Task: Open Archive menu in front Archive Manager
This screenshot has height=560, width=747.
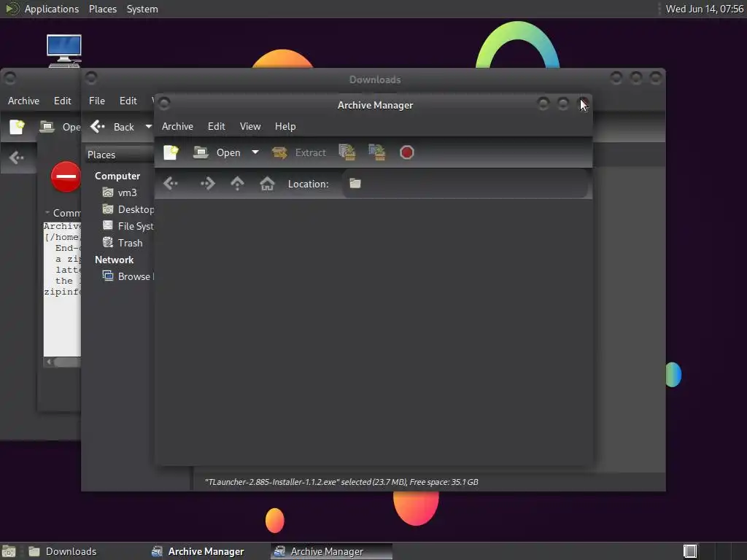Action: 177,126
